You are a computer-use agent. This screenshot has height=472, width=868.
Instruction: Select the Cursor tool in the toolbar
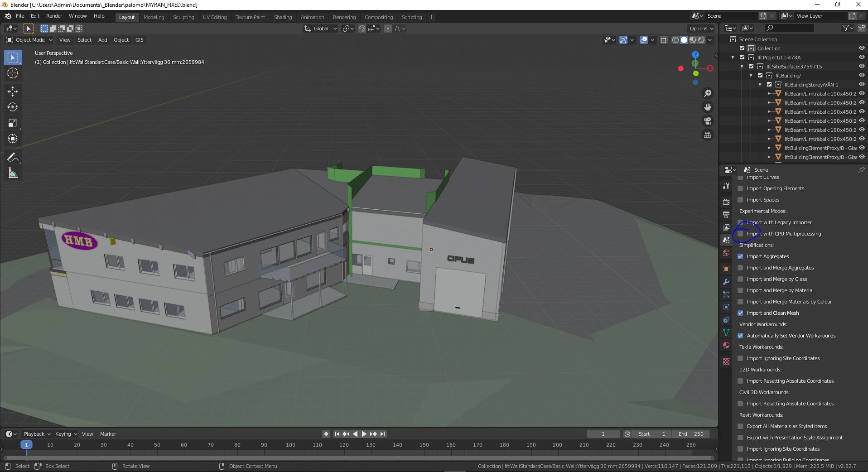point(13,73)
